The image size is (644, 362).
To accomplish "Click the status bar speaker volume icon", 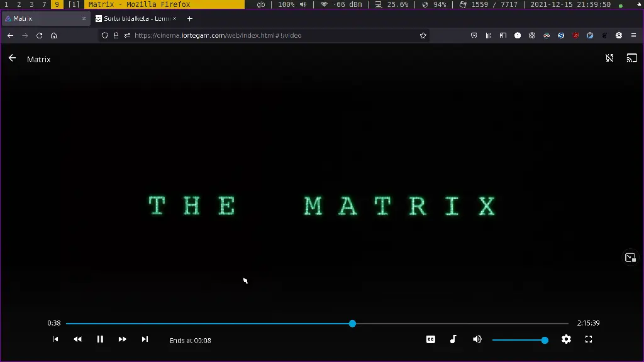I will coord(303,4).
